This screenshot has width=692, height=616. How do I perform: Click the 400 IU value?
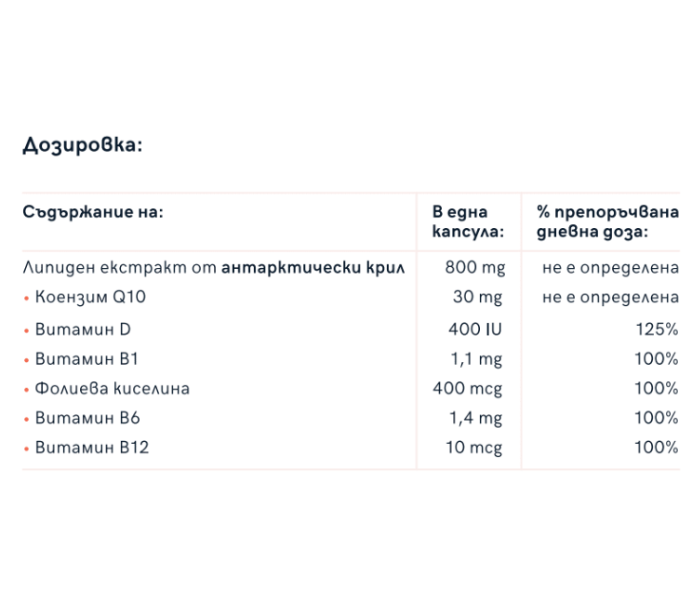475,329
